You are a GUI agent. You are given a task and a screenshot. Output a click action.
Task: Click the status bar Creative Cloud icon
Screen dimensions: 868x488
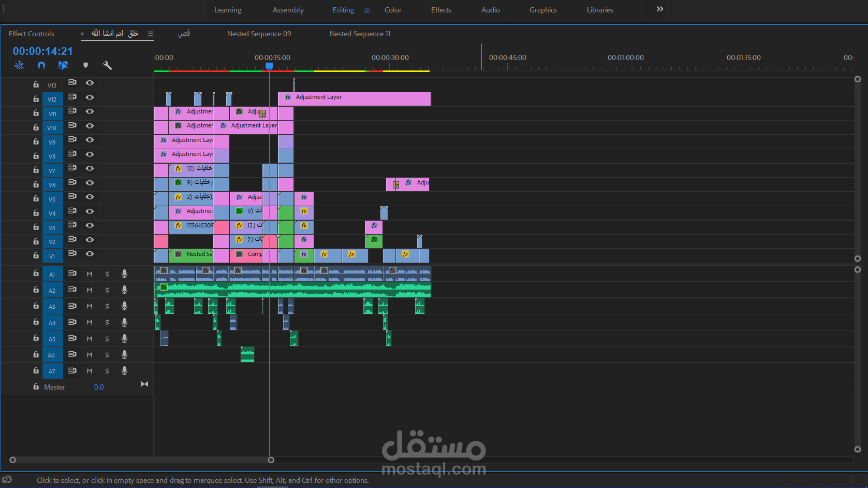pyautogui.click(x=7, y=480)
